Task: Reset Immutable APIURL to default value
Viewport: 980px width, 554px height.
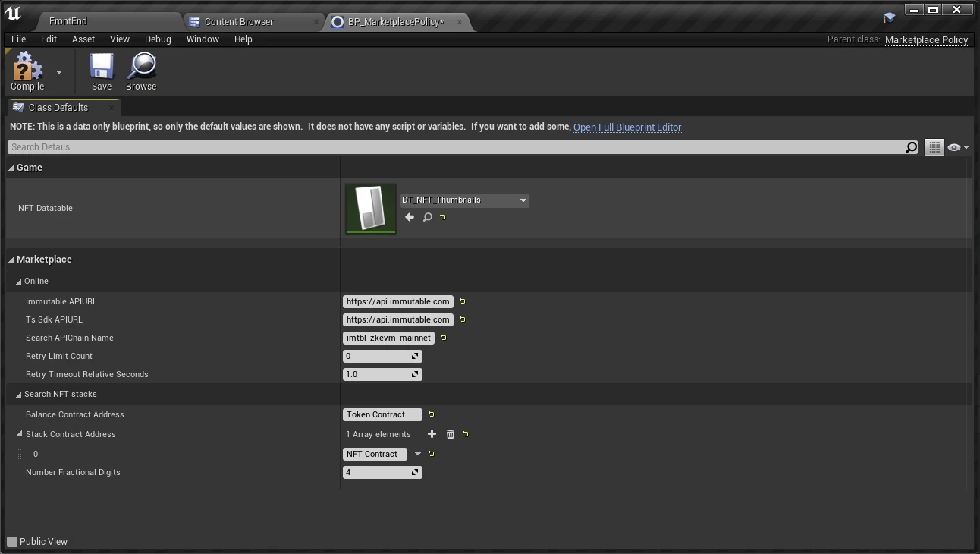Action: [463, 301]
